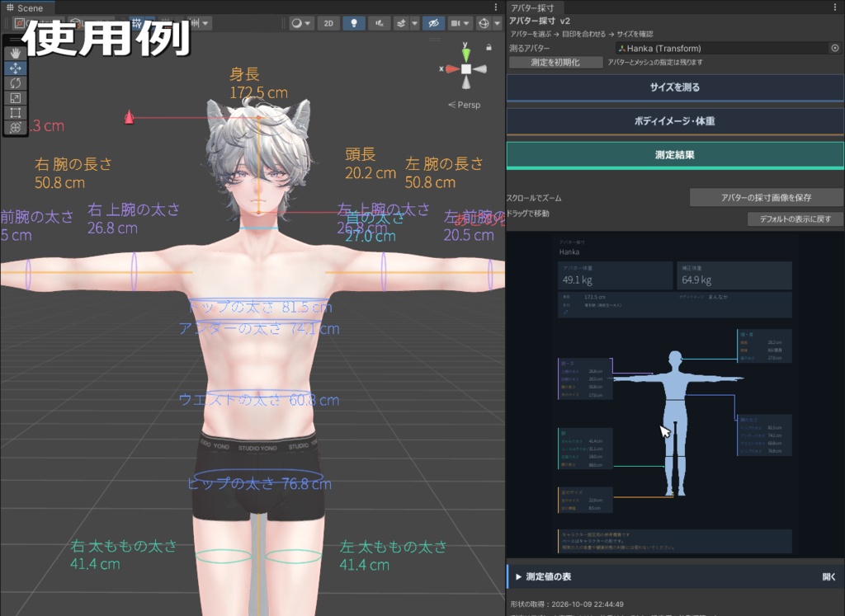Select the Scale tool
The height and width of the screenshot is (616, 845).
[x=15, y=98]
